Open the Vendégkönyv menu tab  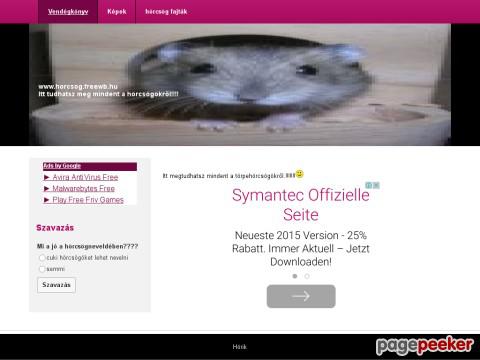point(68,12)
